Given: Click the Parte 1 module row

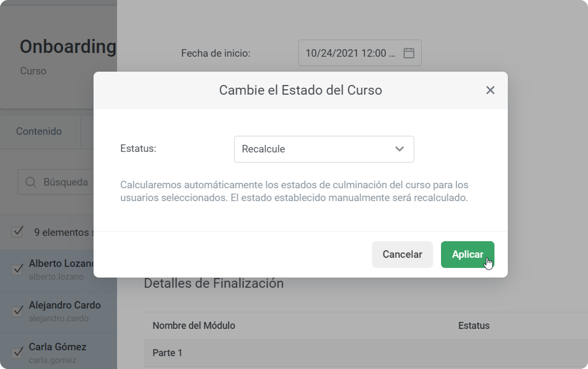Looking at the screenshot, I should coord(366,353).
